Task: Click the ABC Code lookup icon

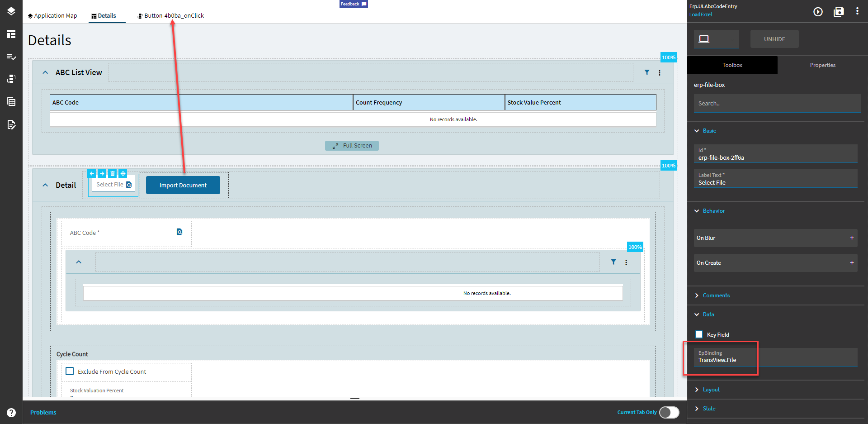Action: point(179,232)
